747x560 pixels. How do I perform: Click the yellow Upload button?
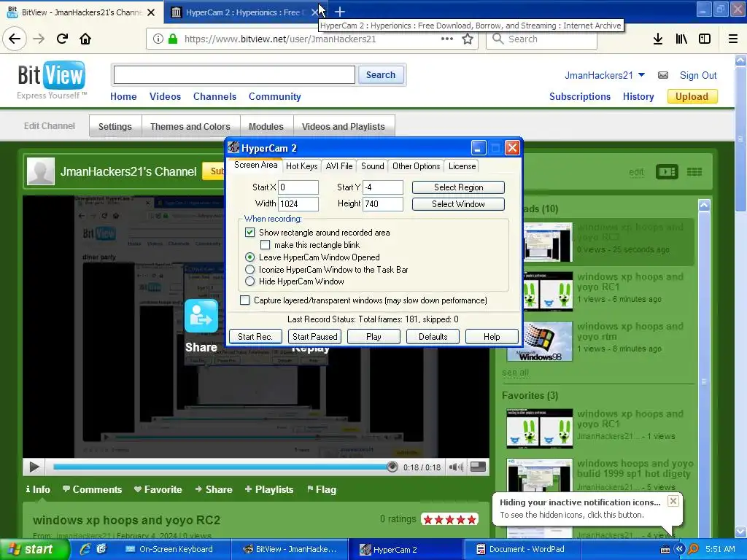(692, 97)
